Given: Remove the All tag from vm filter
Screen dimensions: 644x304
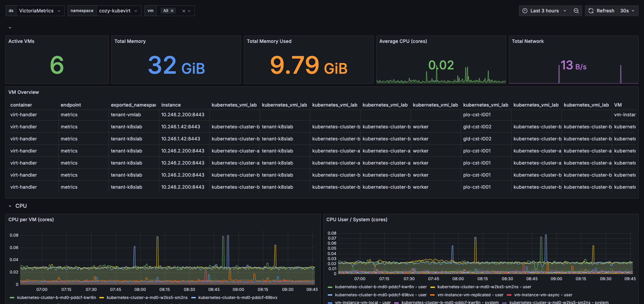Looking at the screenshot, I should pos(172,11).
